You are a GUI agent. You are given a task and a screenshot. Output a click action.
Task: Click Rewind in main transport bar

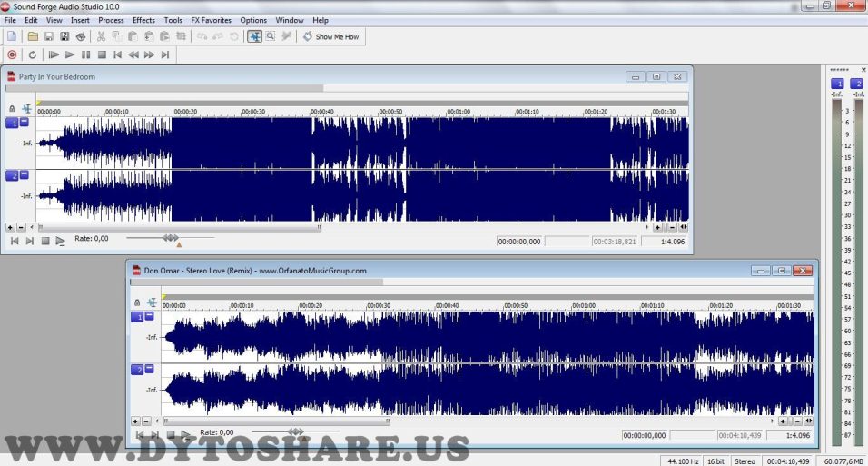133,55
